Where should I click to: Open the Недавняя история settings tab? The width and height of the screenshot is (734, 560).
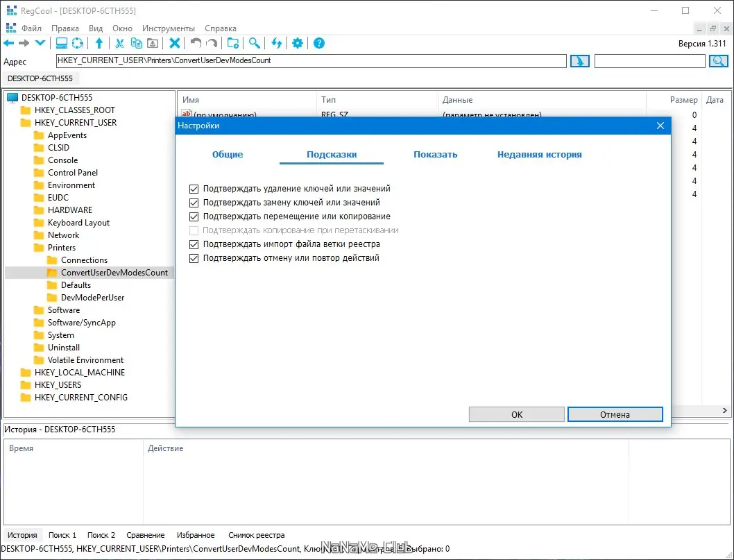tap(539, 155)
